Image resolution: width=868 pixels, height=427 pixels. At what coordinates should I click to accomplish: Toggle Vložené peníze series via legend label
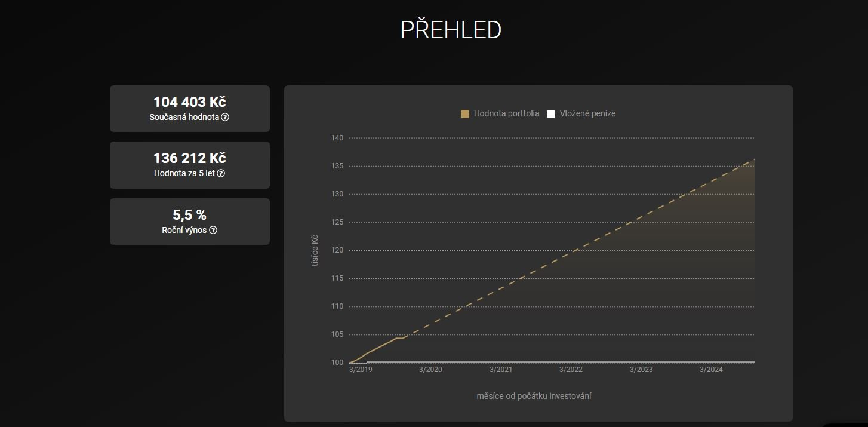pyautogui.click(x=587, y=113)
